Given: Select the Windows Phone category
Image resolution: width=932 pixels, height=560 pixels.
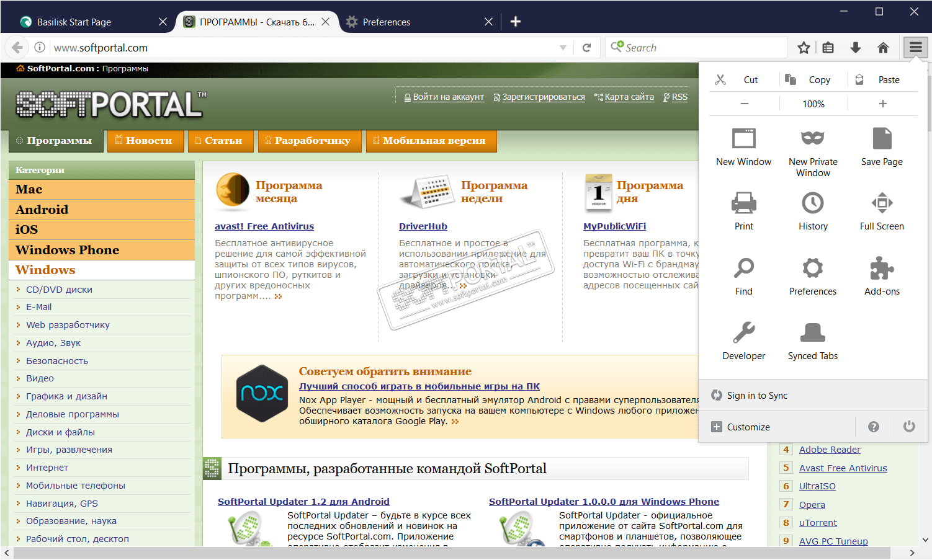Looking at the screenshot, I should (x=102, y=250).
